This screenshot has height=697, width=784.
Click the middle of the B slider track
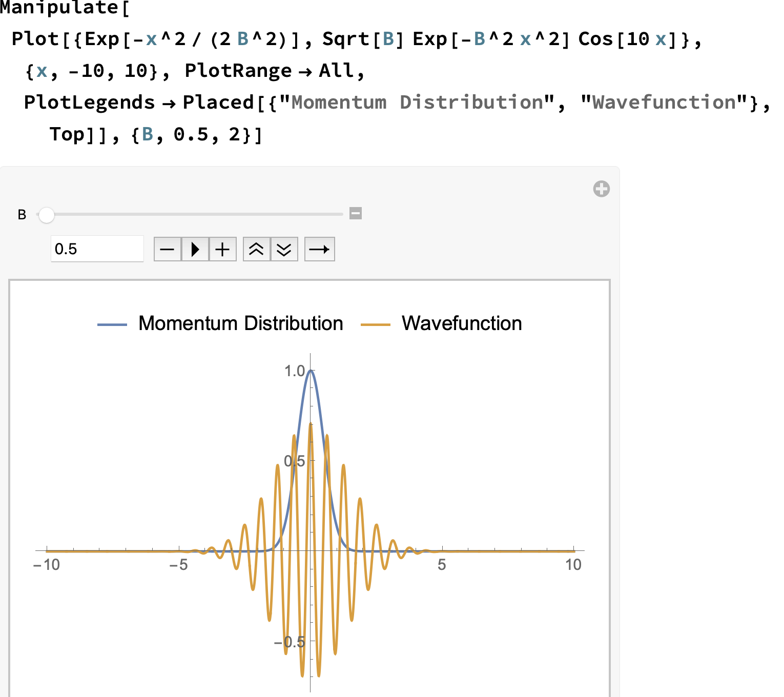(195, 214)
